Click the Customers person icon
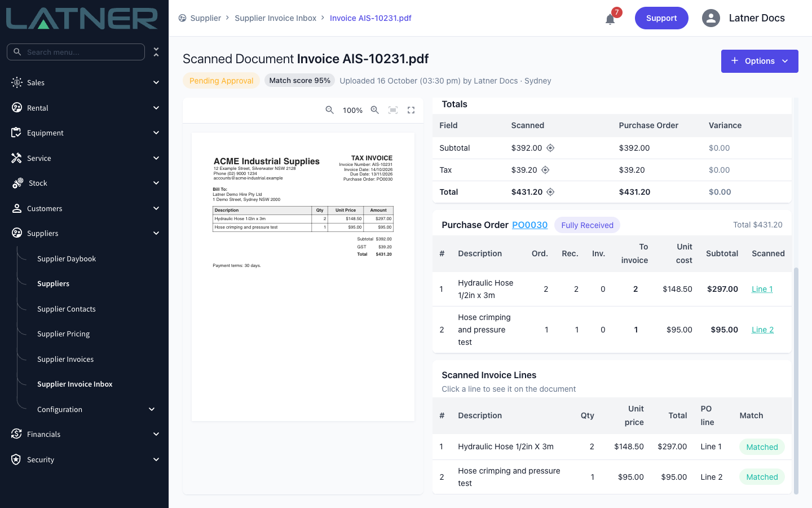The width and height of the screenshot is (812, 508). coord(17,208)
